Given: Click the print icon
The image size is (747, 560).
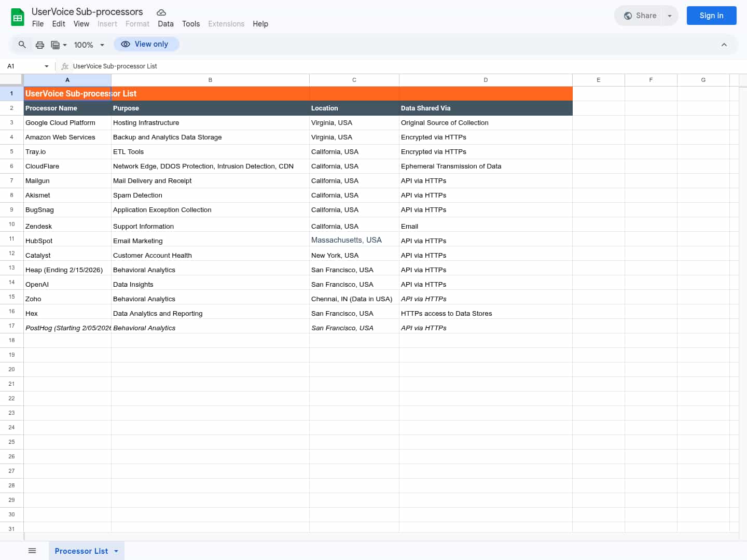Looking at the screenshot, I should point(40,45).
